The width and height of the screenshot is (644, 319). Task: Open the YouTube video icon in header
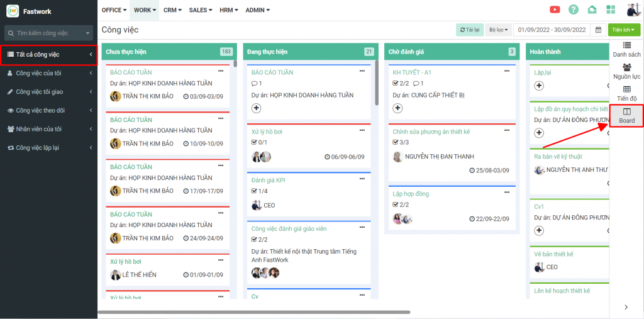(x=555, y=9)
